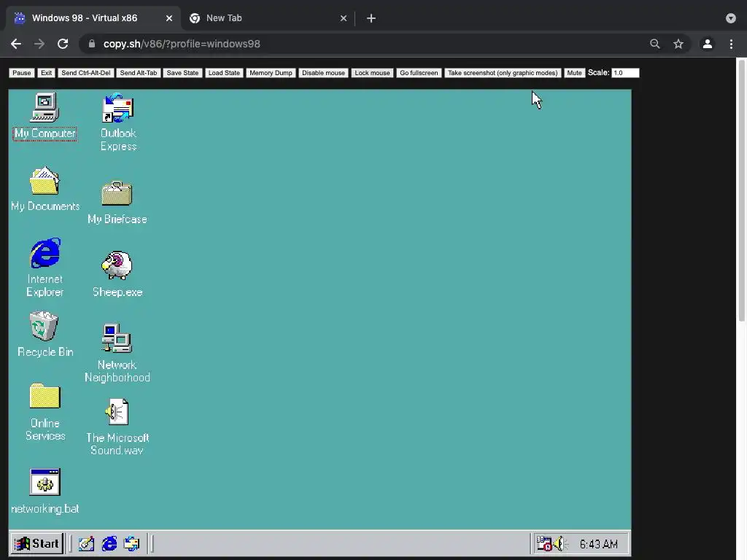747x560 pixels.
Task: Click the Memory Dump button
Action: (271, 73)
